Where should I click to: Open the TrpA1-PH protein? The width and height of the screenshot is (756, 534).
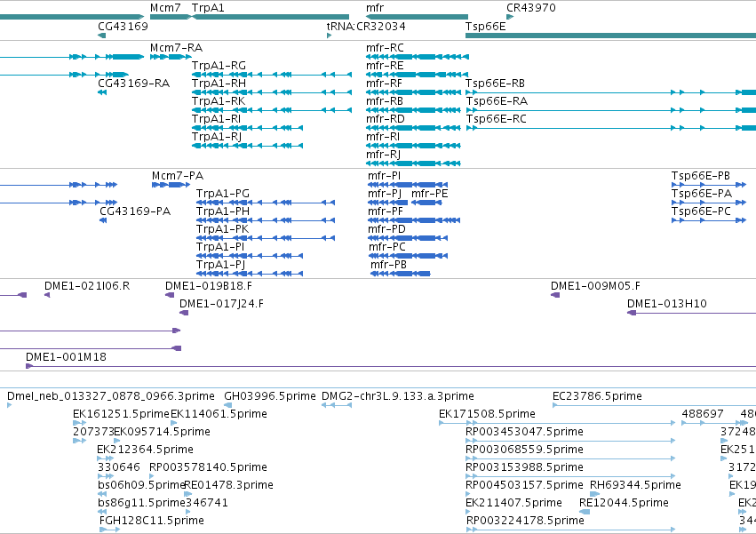click(223, 211)
